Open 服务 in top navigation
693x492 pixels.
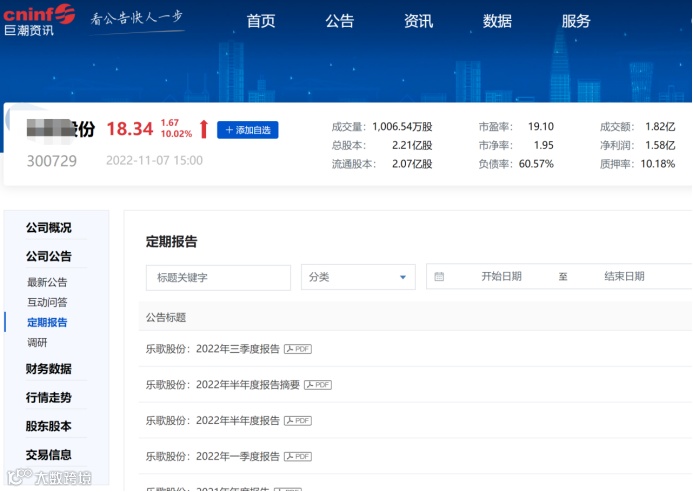pos(576,21)
